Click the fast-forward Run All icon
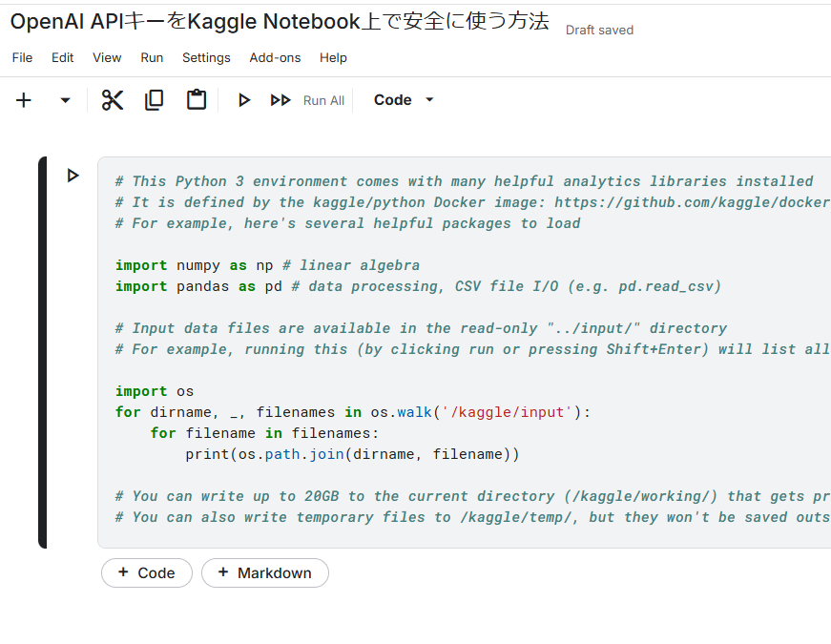 pos(280,100)
